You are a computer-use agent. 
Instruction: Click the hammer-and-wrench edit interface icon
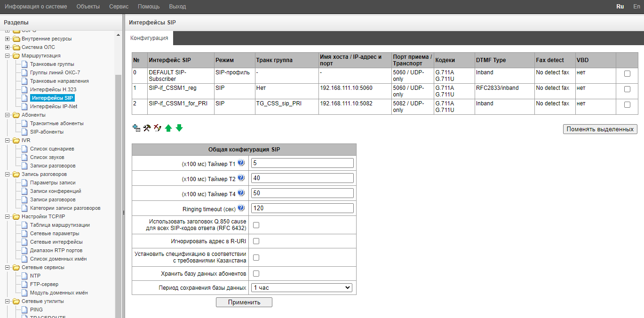click(x=147, y=127)
